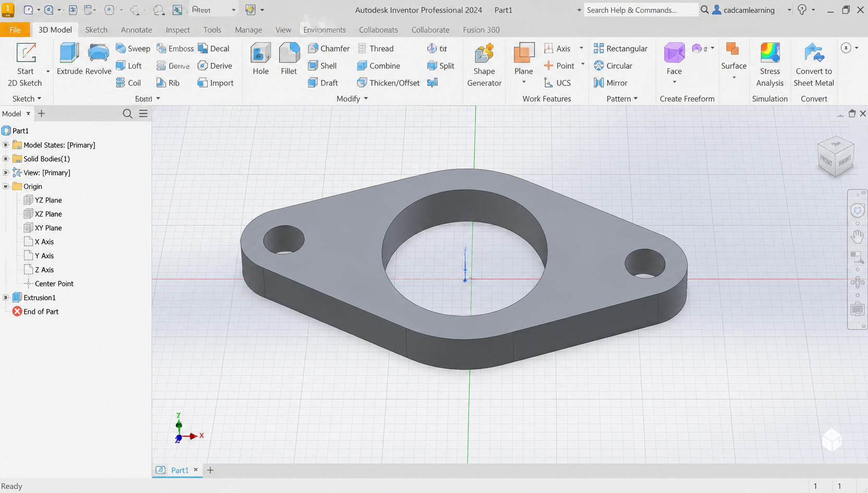Click the model browser search icon
The height and width of the screenshot is (493, 868).
[x=127, y=114]
